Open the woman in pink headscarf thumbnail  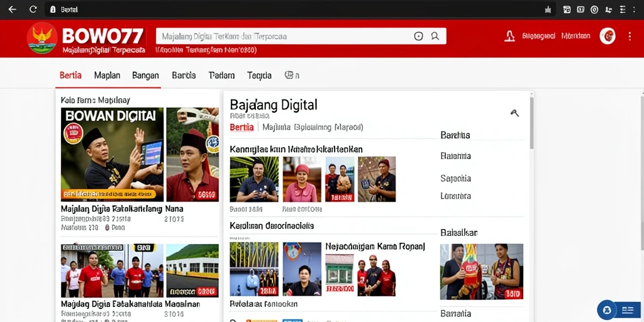(302, 179)
